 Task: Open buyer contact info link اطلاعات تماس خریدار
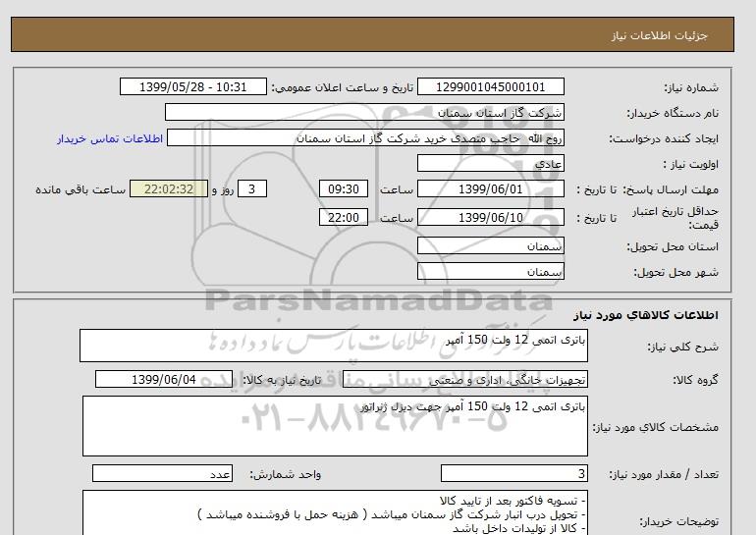click(110, 138)
